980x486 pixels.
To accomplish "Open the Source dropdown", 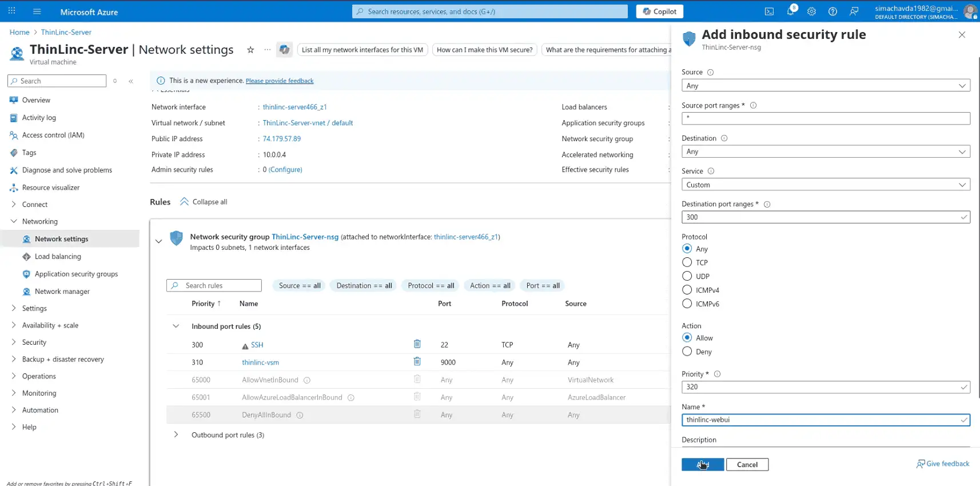I will [x=825, y=86].
